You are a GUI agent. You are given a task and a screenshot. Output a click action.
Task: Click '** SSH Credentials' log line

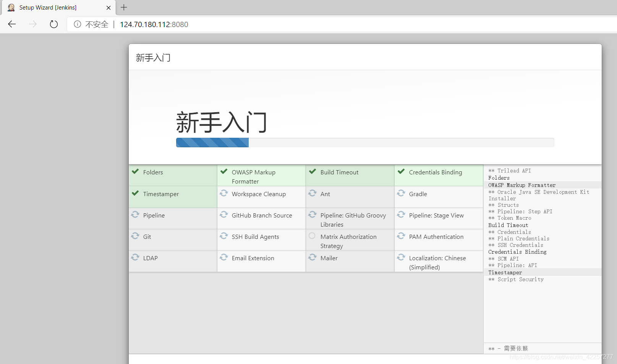(516, 245)
